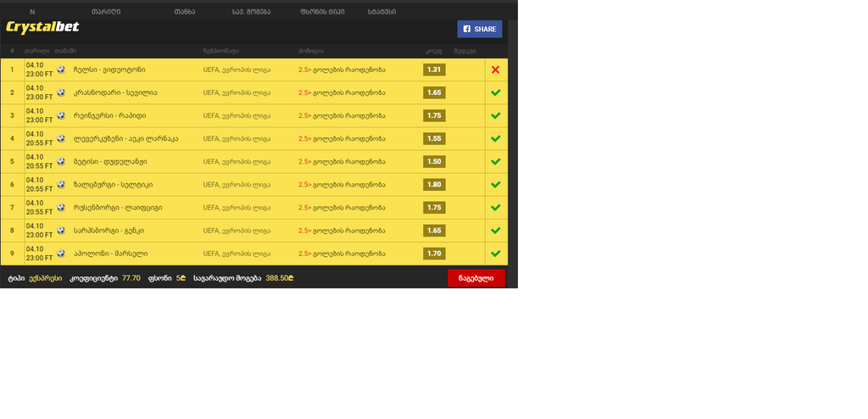This screenshot has height=419, width=868.
Task: Click the N column header
Action: (32, 12)
